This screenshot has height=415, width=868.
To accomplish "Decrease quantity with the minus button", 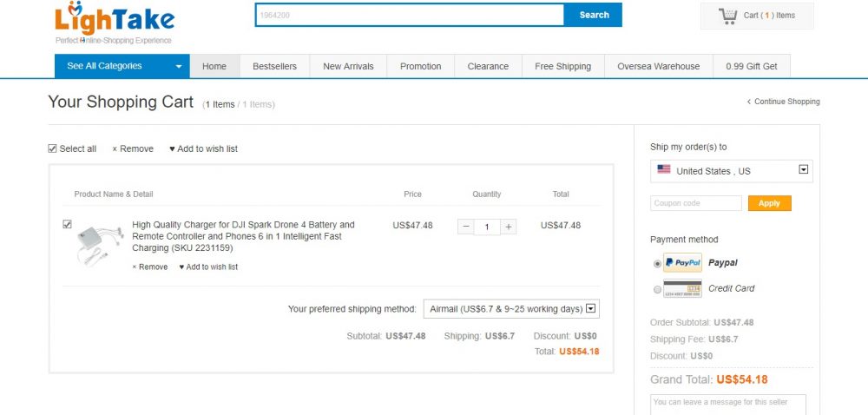I will click(466, 227).
